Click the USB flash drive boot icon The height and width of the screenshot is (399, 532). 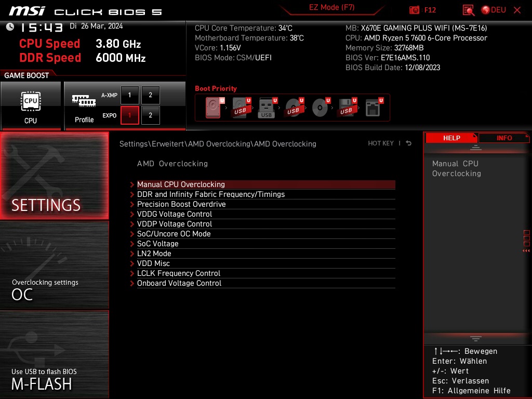(266, 108)
